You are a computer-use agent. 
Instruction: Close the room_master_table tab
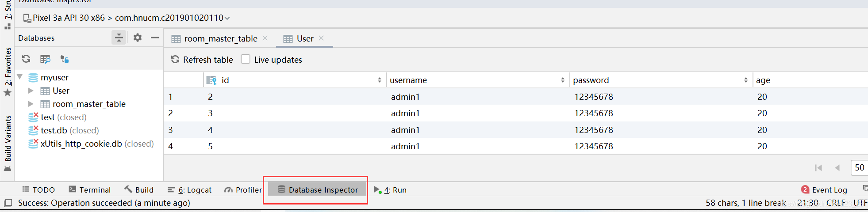click(265, 38)
